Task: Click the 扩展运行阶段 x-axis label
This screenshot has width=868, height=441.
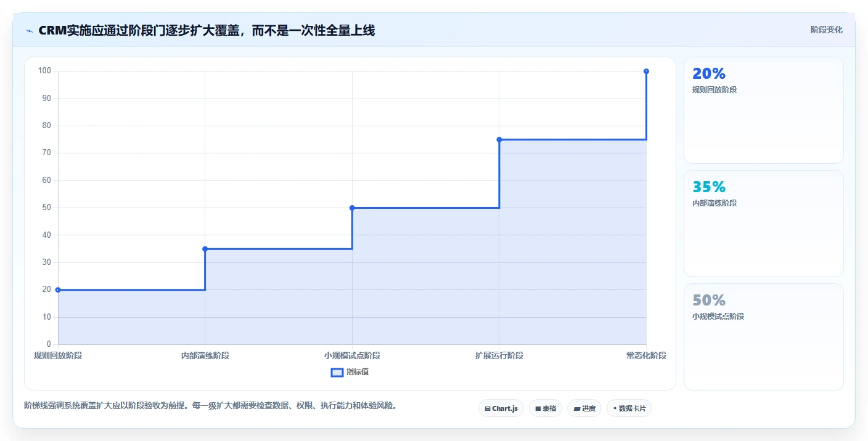Action: (499, 355)
